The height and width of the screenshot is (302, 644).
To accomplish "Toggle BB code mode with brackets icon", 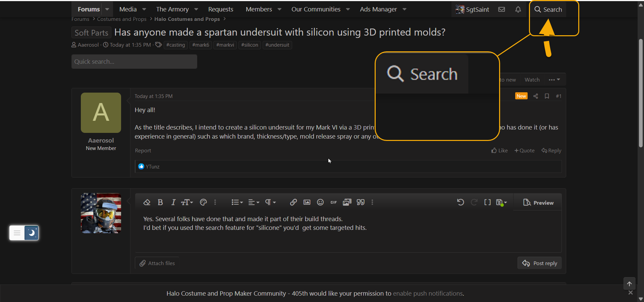I will (487, 202).
